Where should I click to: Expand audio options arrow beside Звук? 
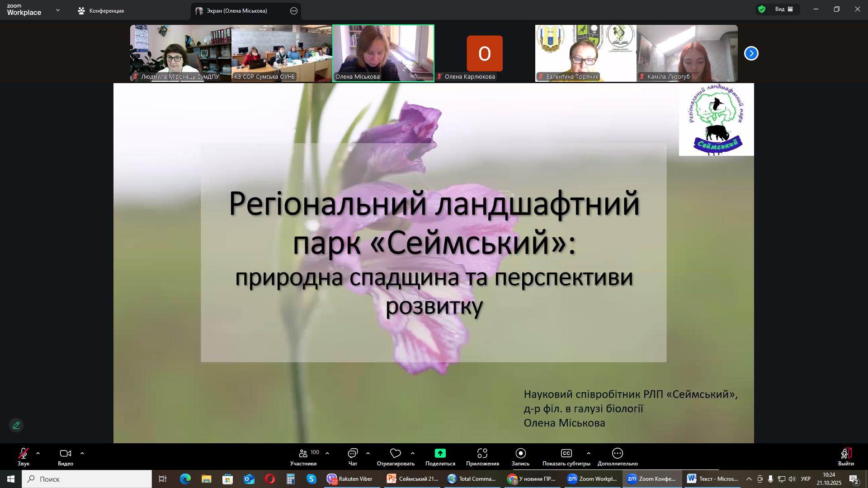tap(38, 453)
